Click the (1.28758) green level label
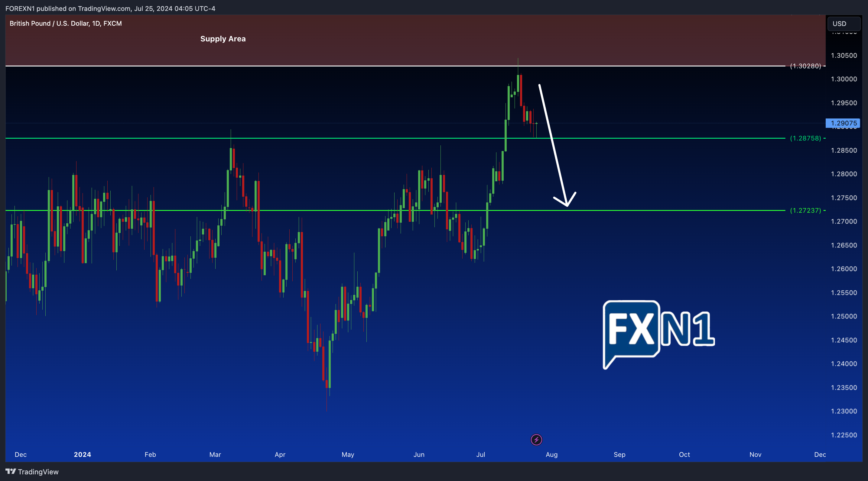The height and width of the screenshot is (481, 868). click(x=805, y=138)
